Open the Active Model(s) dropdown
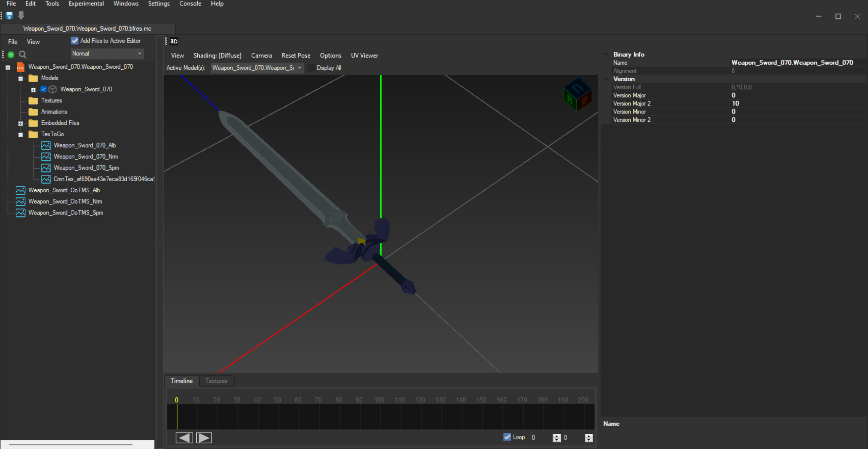Image resolution: width=868 pixels, height=449 pixels. 300,68
